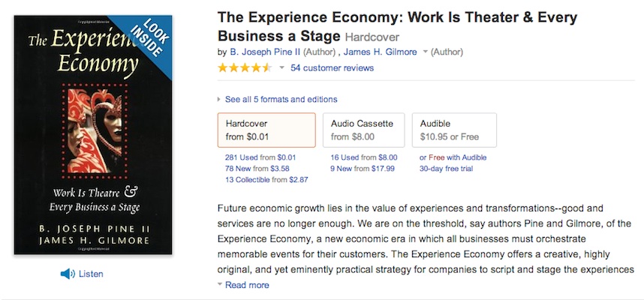Viewport: 644px width, 300px height.
Task: Open 16 Used from $8.00 cassette offers
Action: coord(364,157)
